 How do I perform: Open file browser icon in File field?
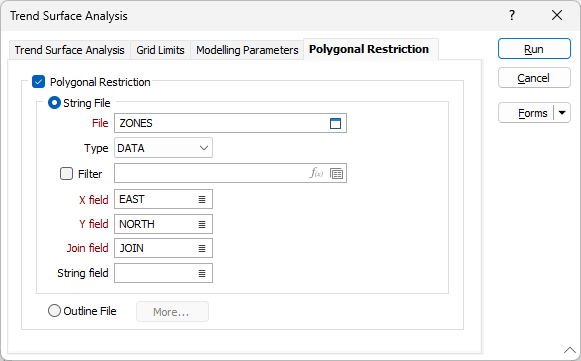(335, 123)
